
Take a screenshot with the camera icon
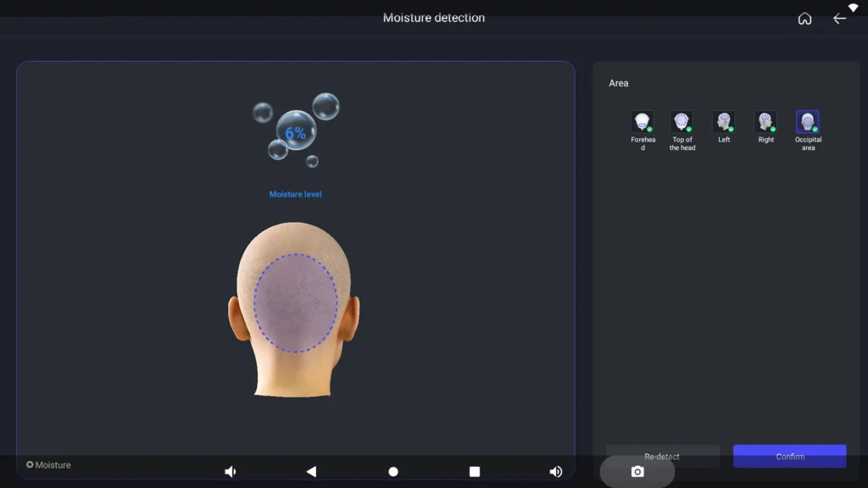click(x=637, y=471)
